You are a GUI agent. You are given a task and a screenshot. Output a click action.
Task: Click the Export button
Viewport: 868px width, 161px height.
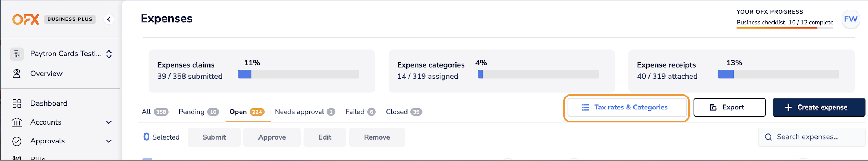coord(729,107)
